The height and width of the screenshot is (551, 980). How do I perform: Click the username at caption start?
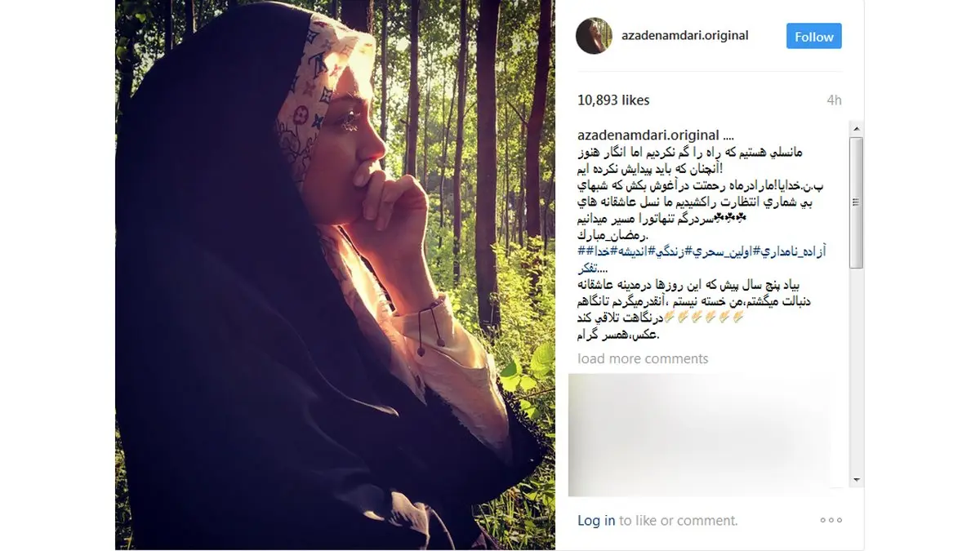pos(648,135)
